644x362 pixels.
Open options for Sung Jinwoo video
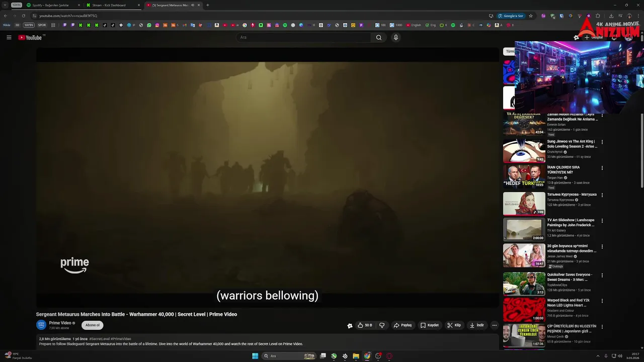click(x=602, y=142)
